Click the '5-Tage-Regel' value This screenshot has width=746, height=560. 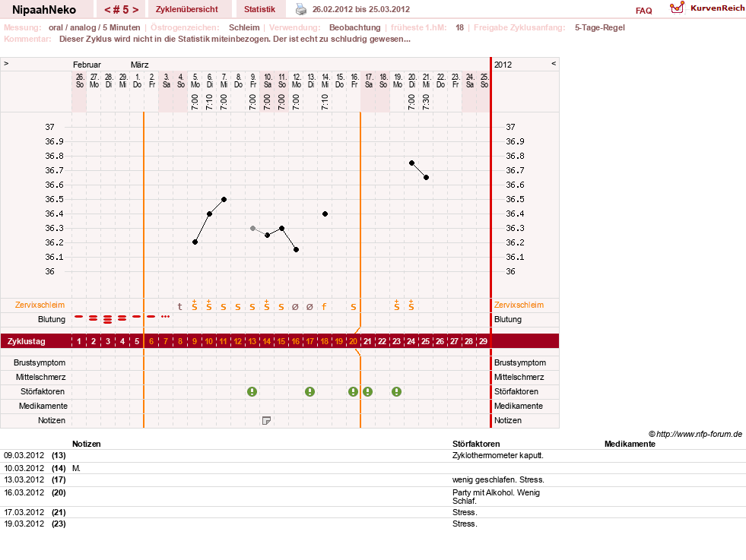click(x=599, y=27)
